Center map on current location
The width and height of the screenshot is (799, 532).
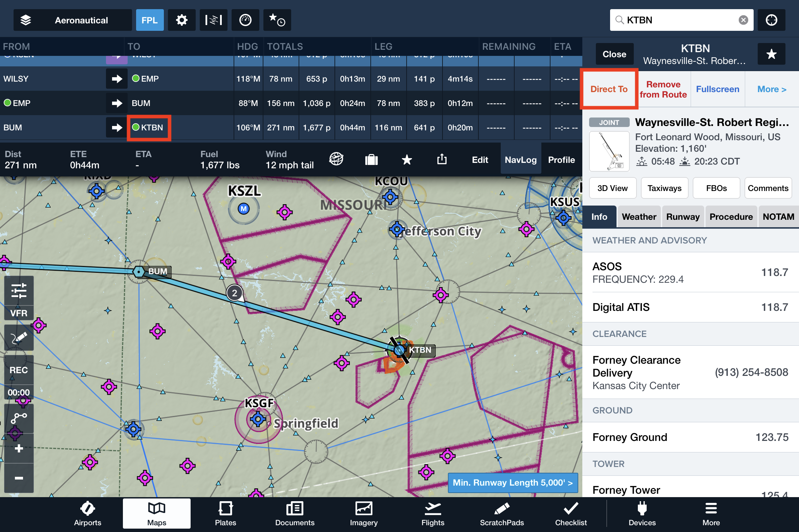772,20
